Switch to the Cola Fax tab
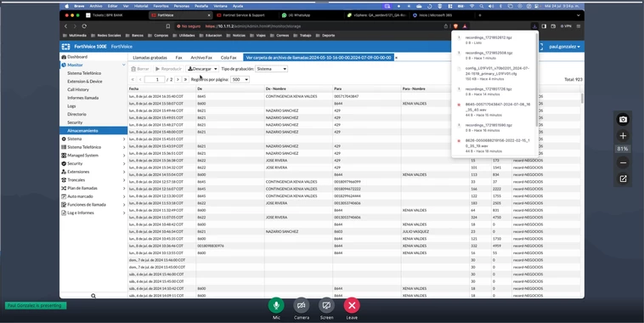644x323 pixels. point(229,58)
